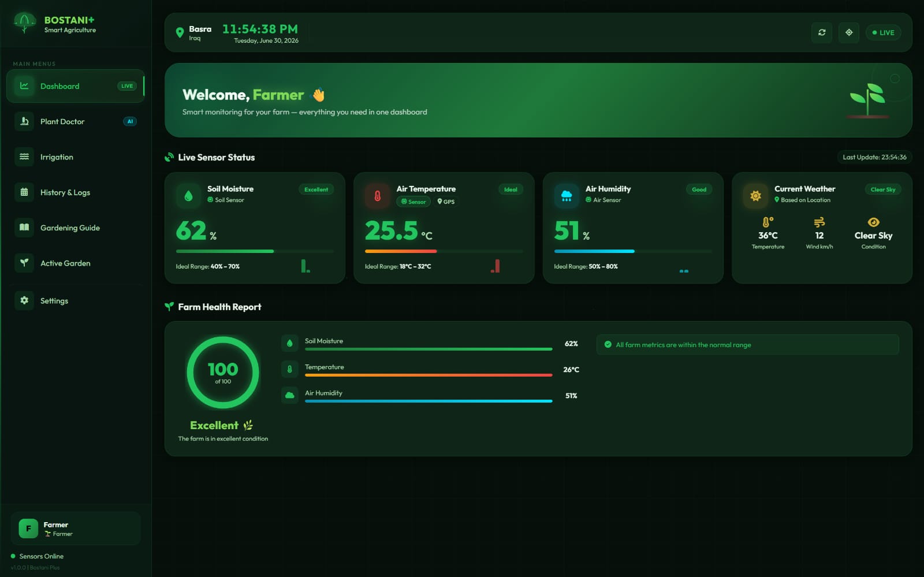Click the Soil Moisture progress bar in sensor card
Viewport: 924px width, 577px height.
[x=255, y=251]
